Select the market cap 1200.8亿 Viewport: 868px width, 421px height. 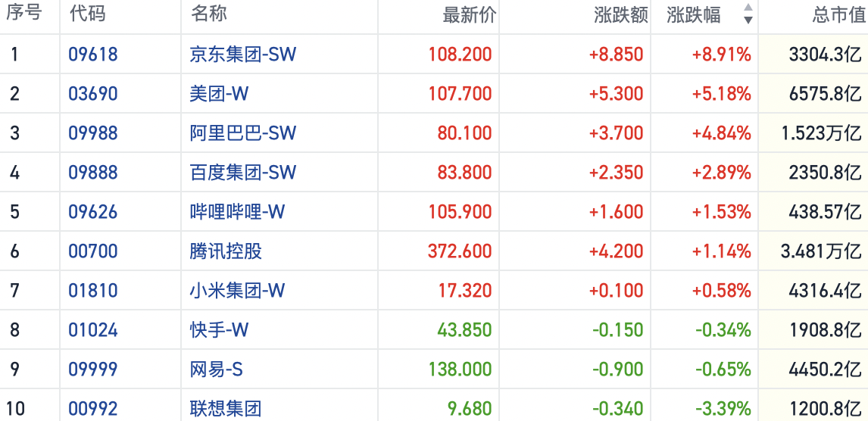click(x=824, y=410)
